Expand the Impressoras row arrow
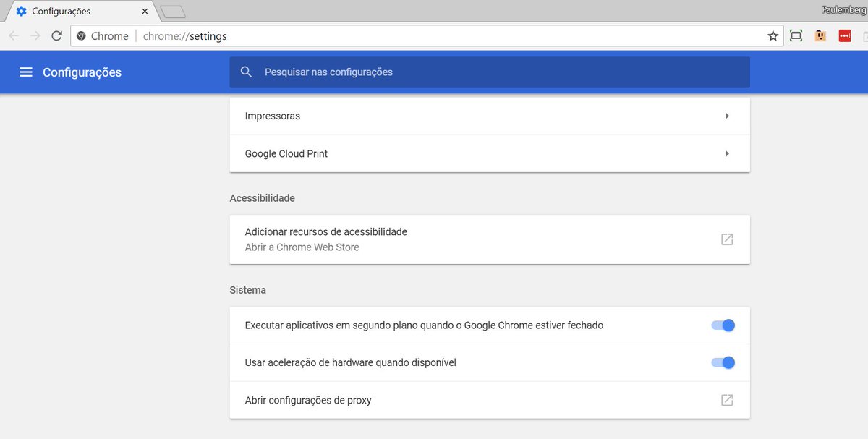Viewport: 868px width, 439px height. 727,116
